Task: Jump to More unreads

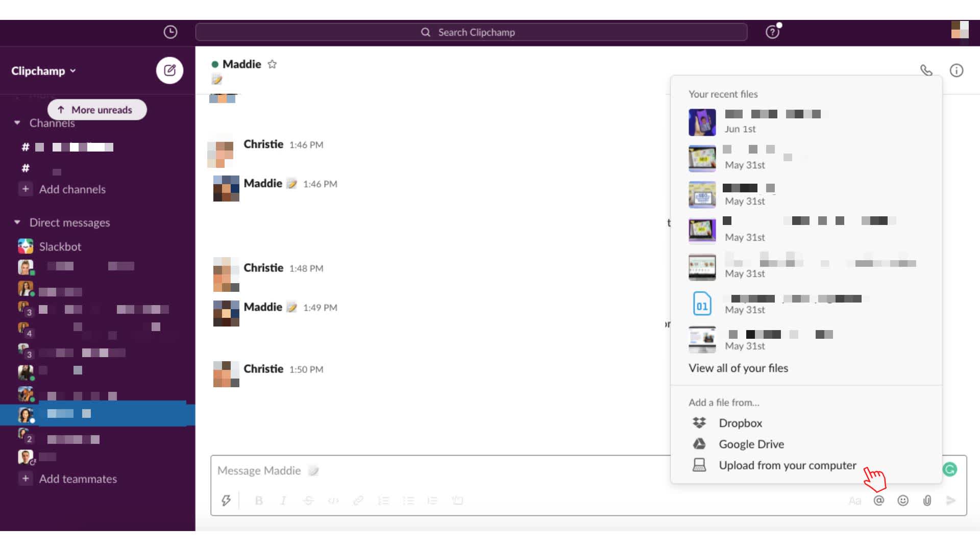Action: [x=97, y=110]
